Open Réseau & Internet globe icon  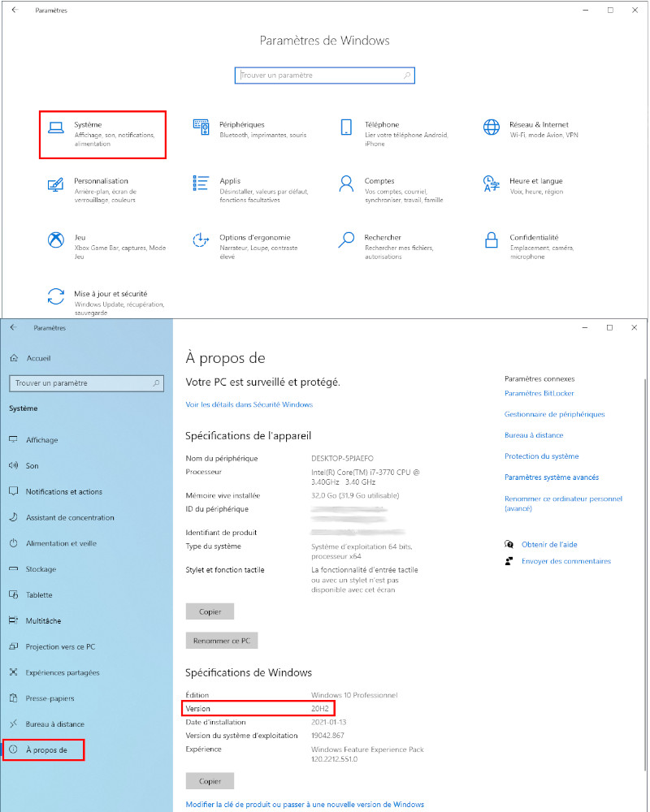click(x=492, y=127)
